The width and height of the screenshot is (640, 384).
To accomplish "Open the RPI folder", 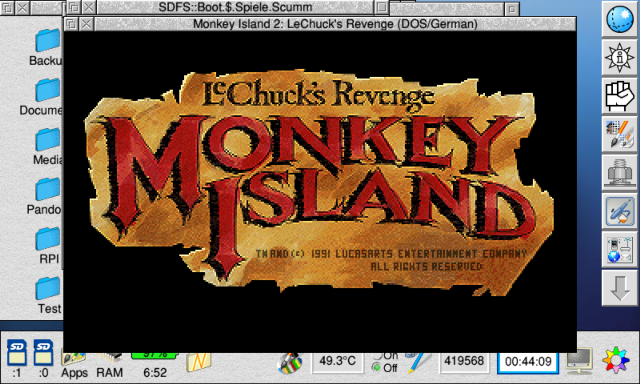I will pyautogui.click(x=49, y=245).
